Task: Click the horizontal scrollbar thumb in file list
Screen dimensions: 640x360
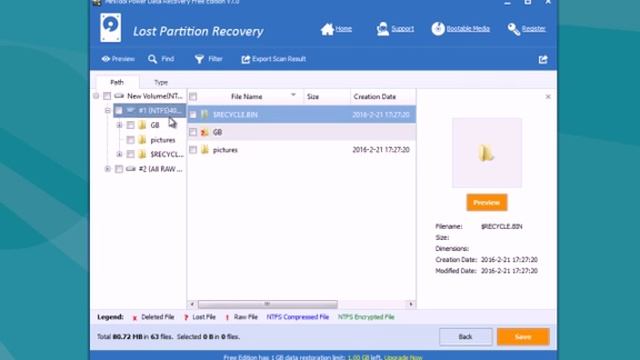Action: click(x=267, y=304)
